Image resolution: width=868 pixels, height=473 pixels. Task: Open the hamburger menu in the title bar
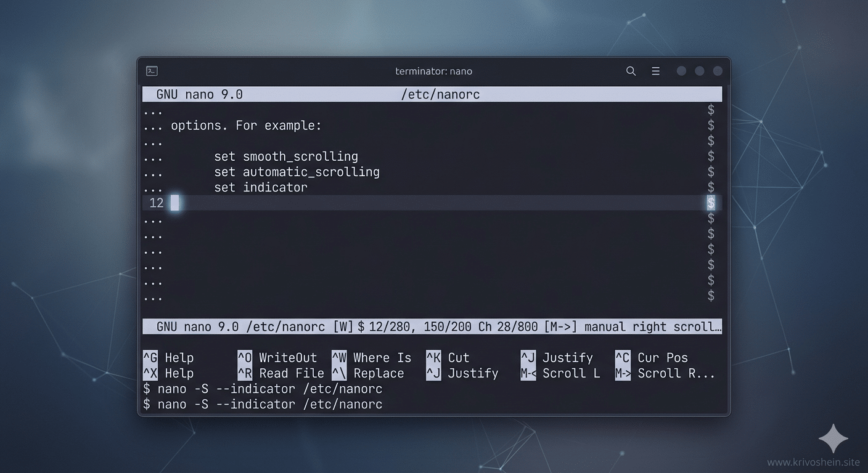pyautogui.click(x=655, y=71)
